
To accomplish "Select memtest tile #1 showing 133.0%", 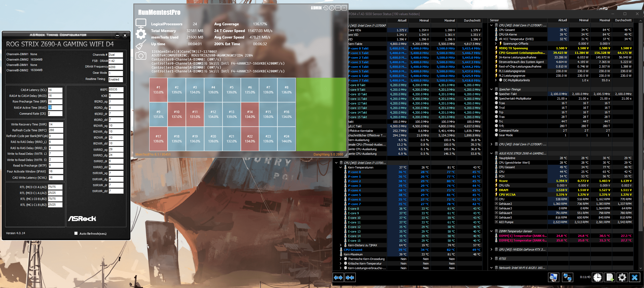I will [x=158, y=90].
